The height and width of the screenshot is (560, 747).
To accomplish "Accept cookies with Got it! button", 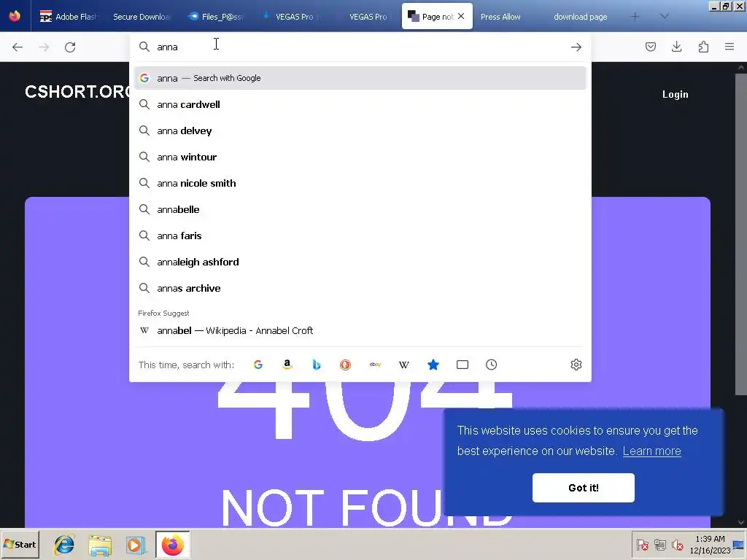I will (x=583, y=488).
